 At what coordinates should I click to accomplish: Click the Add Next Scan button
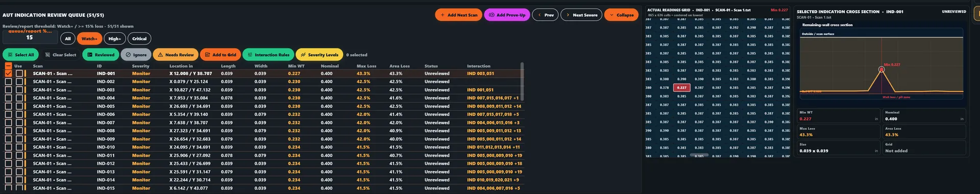tap(458, 15)
